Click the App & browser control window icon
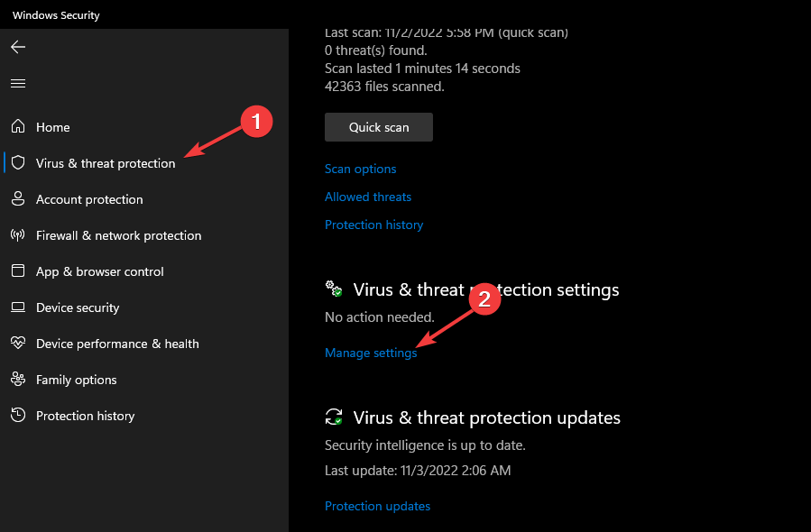 coord(18,271)
